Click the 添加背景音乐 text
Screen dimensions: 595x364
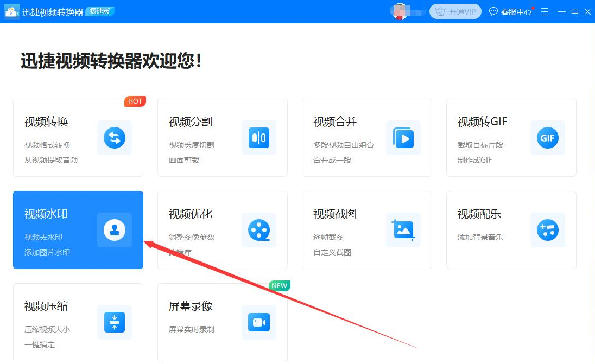(480, 237)
